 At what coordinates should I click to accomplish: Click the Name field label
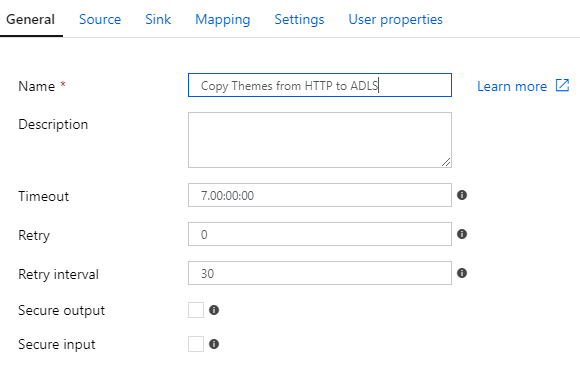[37, 86]
